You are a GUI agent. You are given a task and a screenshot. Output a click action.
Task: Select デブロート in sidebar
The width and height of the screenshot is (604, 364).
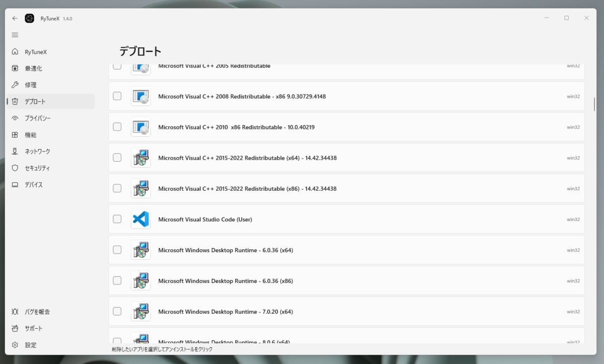[50, 101]
